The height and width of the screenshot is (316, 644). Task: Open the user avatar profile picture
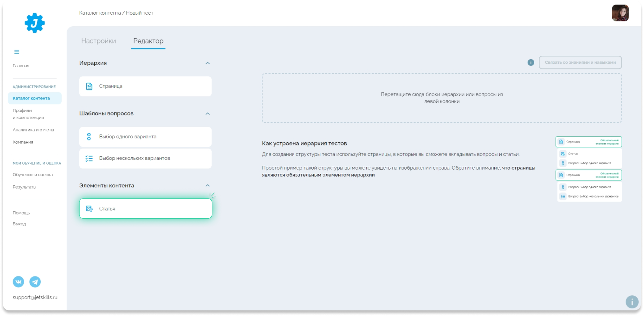pyautogui.click(x=620, y=13)
